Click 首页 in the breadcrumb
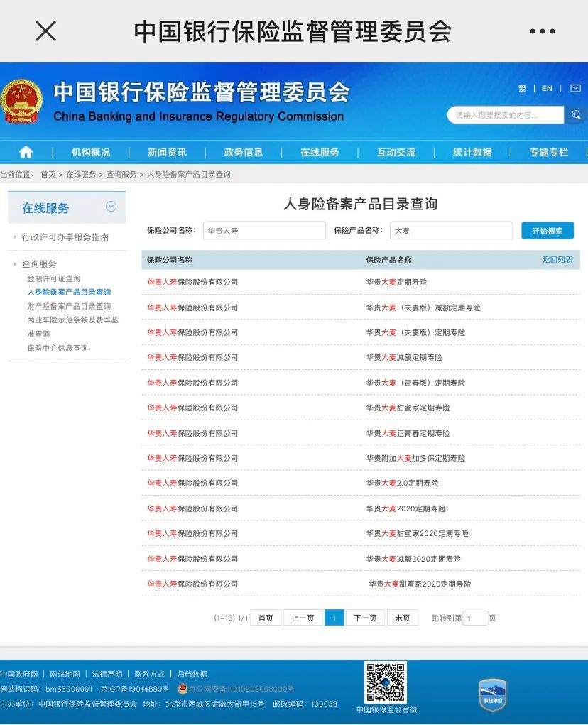The width and height of the screenshot is (588, 725). [x=48, y=174]
